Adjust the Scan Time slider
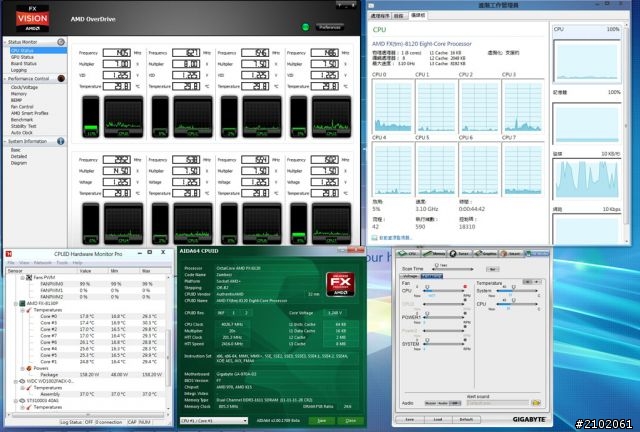 (453, 269)
